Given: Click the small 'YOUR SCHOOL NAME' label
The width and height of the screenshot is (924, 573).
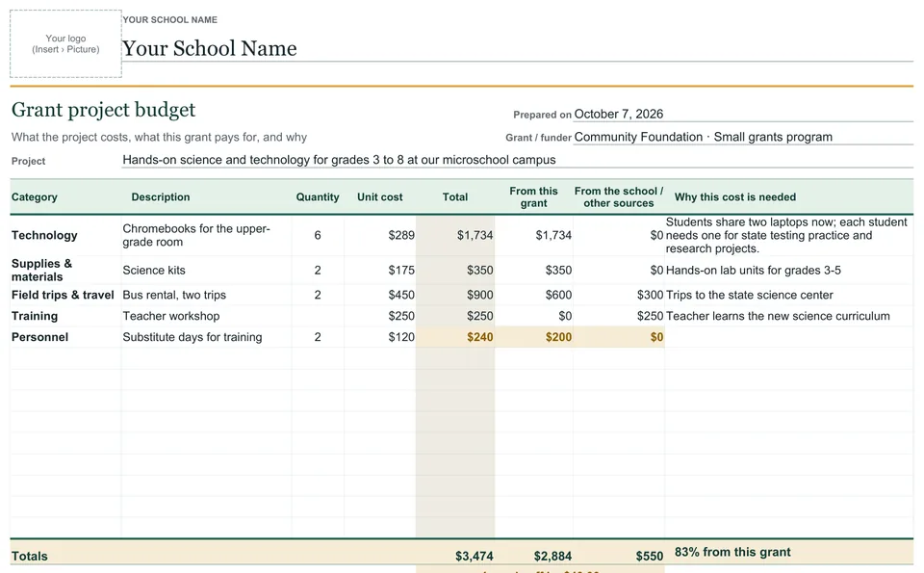Looking at the screenshot, I should 169,19.
